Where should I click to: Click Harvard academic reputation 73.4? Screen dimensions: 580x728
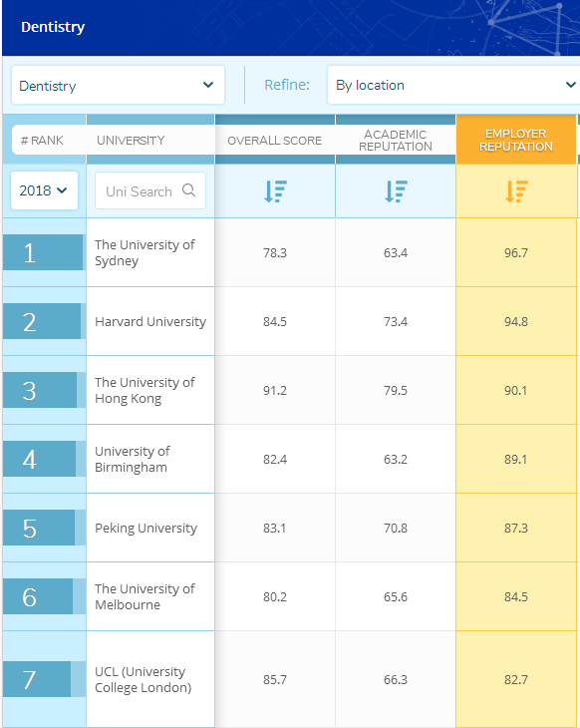click(x=396, y=322)
